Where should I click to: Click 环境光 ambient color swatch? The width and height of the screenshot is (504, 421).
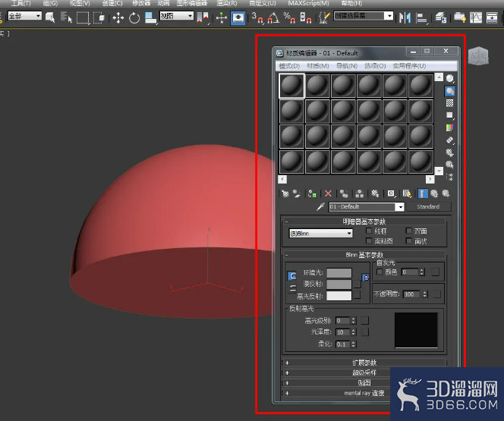tap(339, 272)
